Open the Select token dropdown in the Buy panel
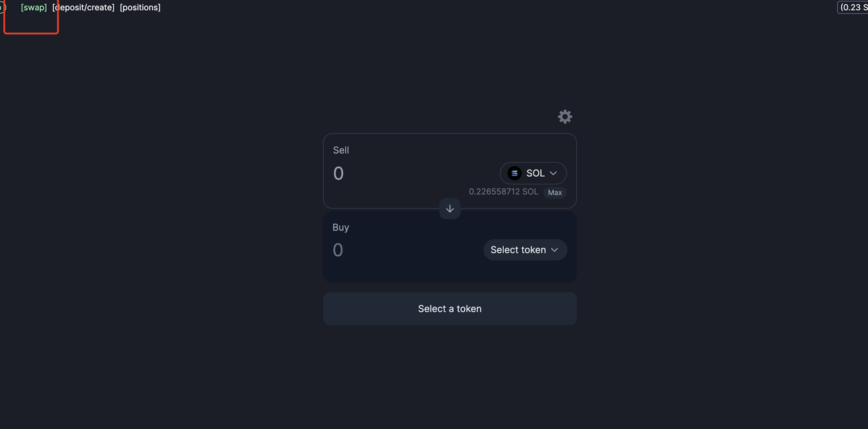The image size is (868, 429). click(x=526, y=250)
